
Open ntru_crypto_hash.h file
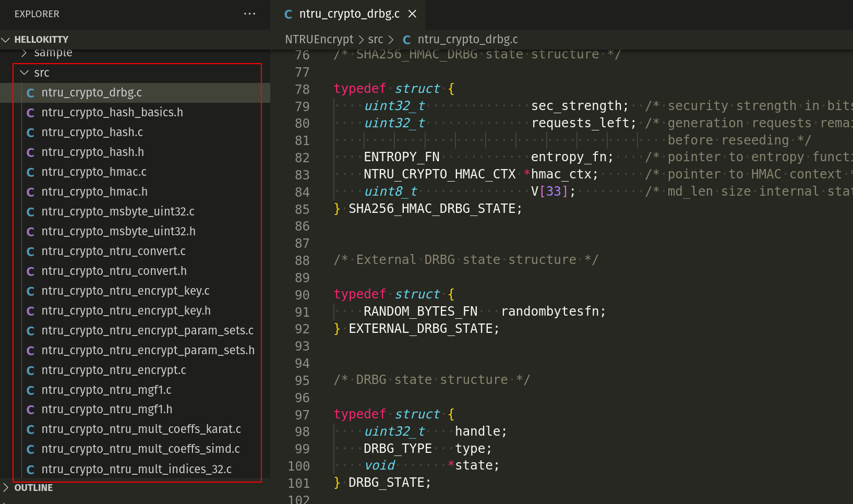135,152
